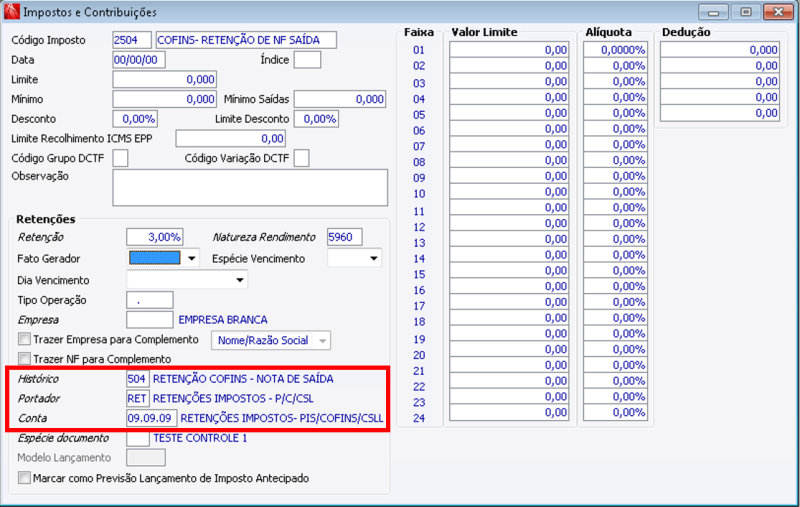The height and width of the screenshot is (507, 800).
Task: Click the Valor Limite cell for Faixa 20
Action: (509, 349)
